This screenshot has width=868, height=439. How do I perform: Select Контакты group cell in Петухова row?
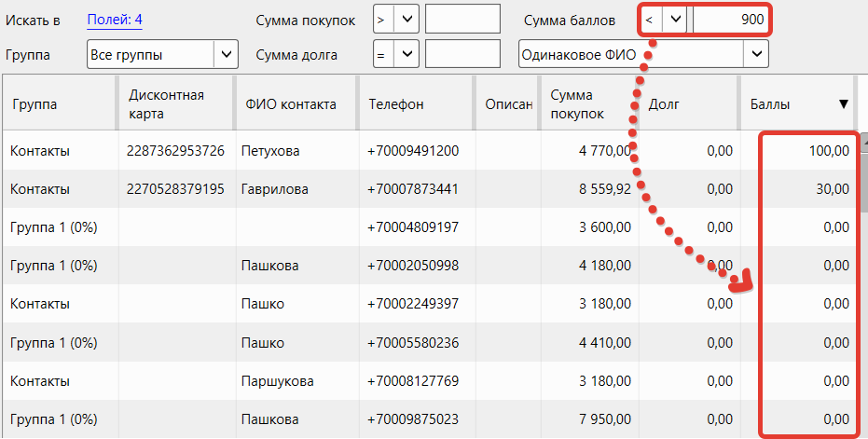click(x=61, y=151)
